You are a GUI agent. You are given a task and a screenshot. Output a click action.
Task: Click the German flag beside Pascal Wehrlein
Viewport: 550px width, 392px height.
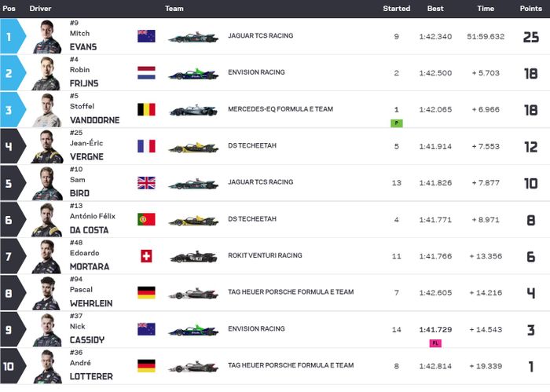pos(146,293)
